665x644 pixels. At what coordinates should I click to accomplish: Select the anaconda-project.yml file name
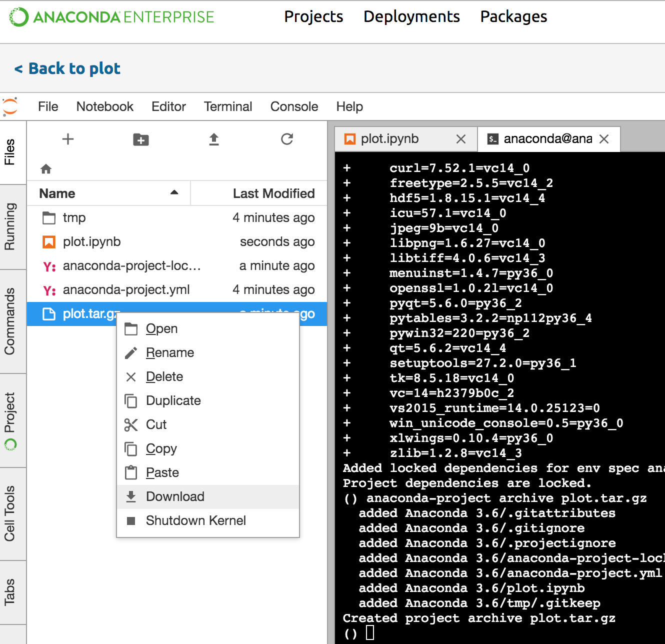click(126, 290)
